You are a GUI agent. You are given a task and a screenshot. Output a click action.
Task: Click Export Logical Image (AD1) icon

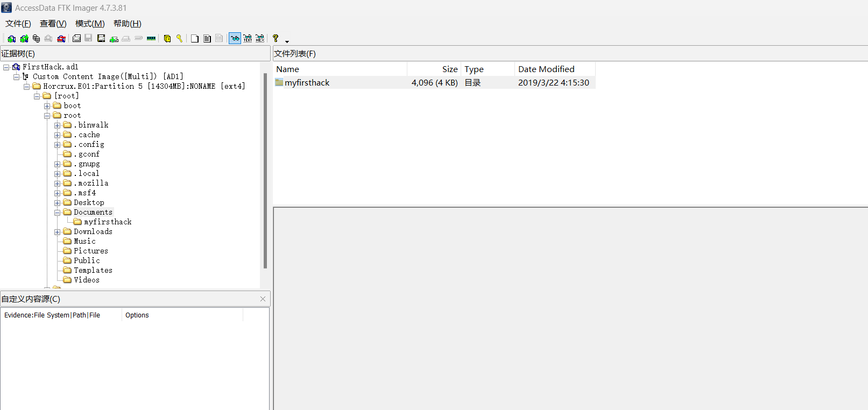(x=101, y=38)
